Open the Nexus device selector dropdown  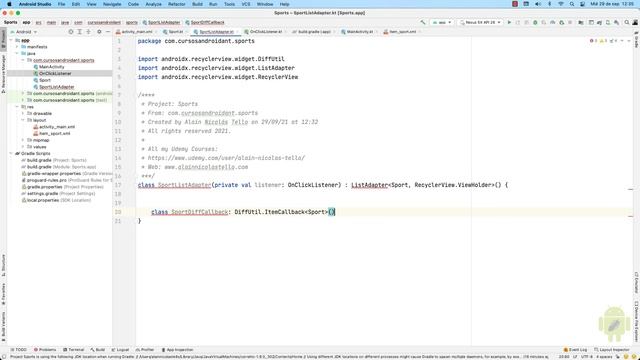tap(480, 22)
